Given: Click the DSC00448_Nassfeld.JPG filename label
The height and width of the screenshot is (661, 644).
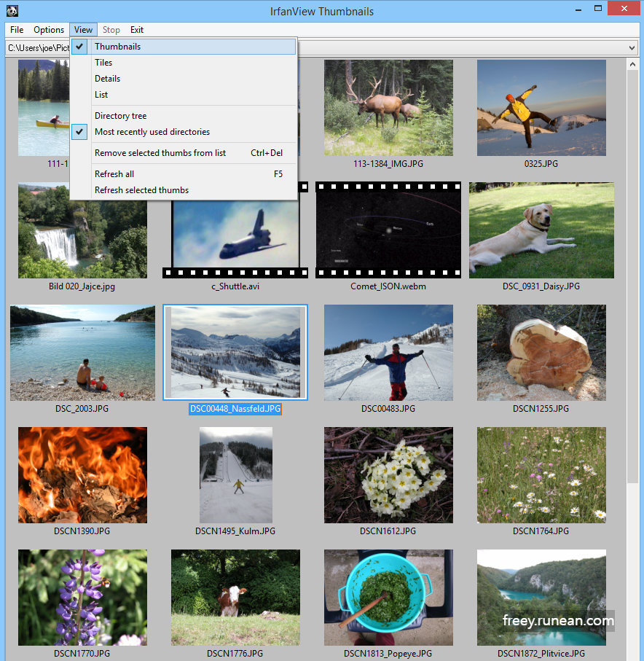Looking at the screenshot, I should click(x=235, y=409).
